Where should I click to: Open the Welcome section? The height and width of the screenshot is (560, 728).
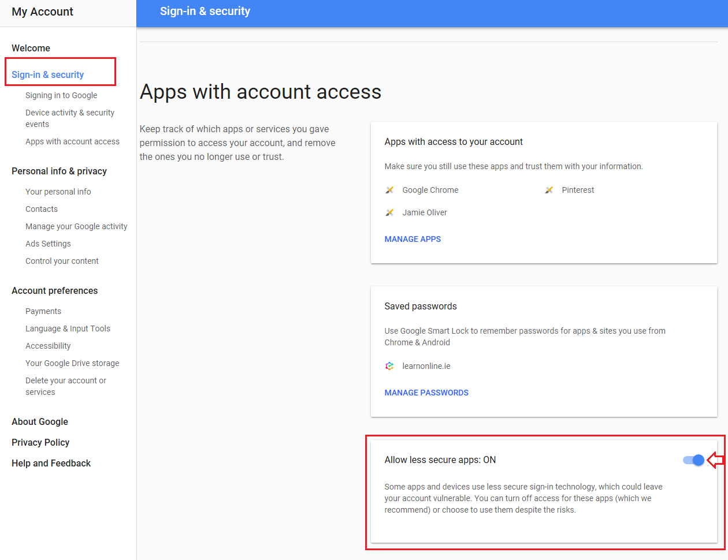31,48
